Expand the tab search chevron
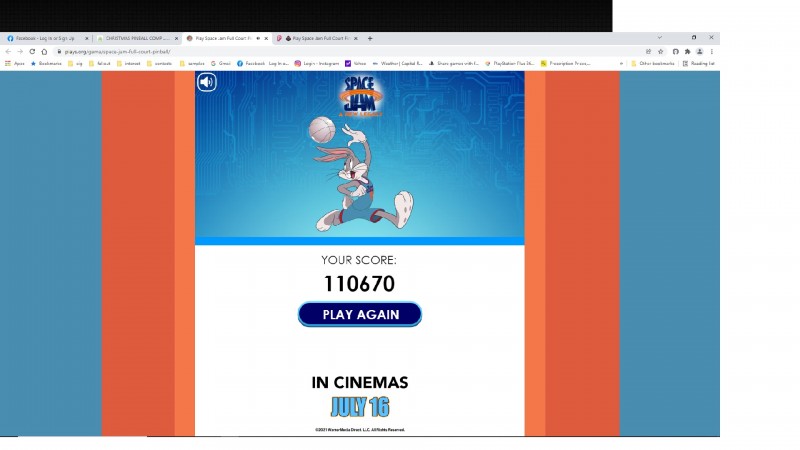 tap(660, 37)
